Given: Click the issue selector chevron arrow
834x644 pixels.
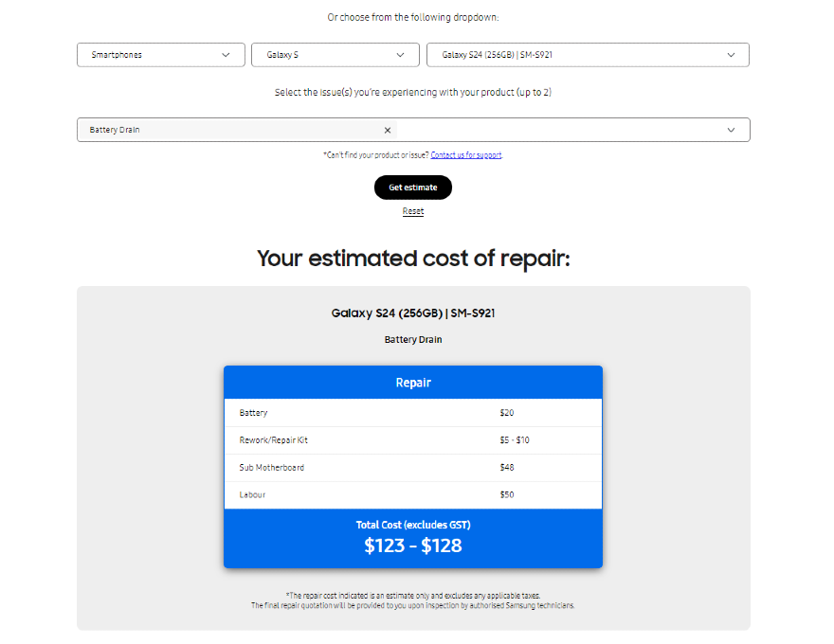Looking at the screenshot, I should (x=731, y=130).
